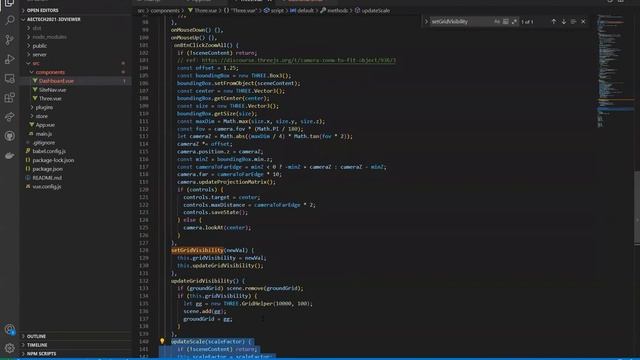Open the GitHub activity bar icon
640x360 pixels.
click(9, 136)
